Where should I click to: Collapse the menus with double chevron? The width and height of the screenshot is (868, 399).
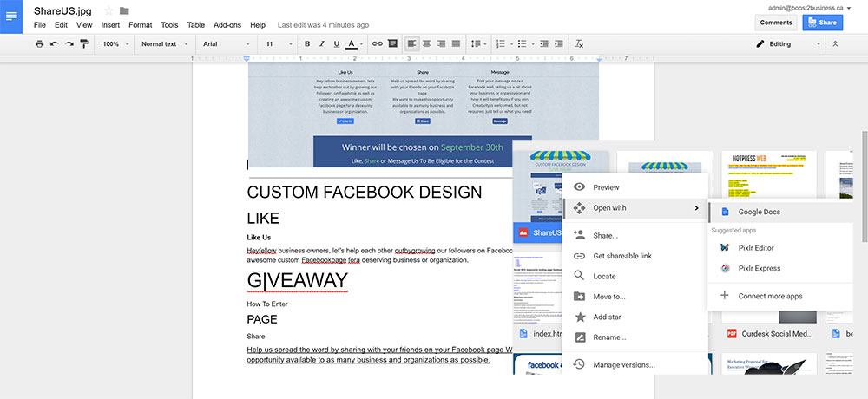(x=835, y=43)
